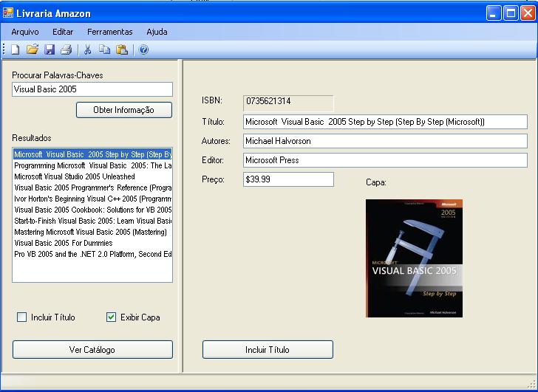
Task: Click the Ver Catálogo button
Action: [92, 349]
